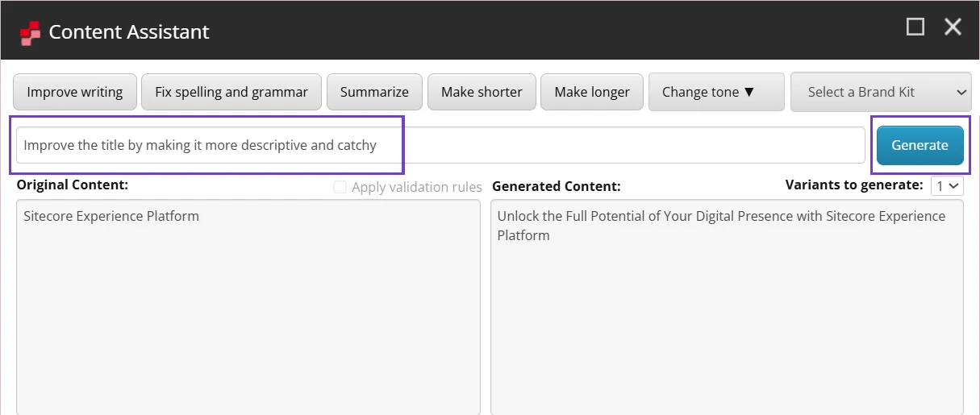Click inside the Generated Content text area
The height and width of the screenshot is (415, 980).
pos(727,307)
